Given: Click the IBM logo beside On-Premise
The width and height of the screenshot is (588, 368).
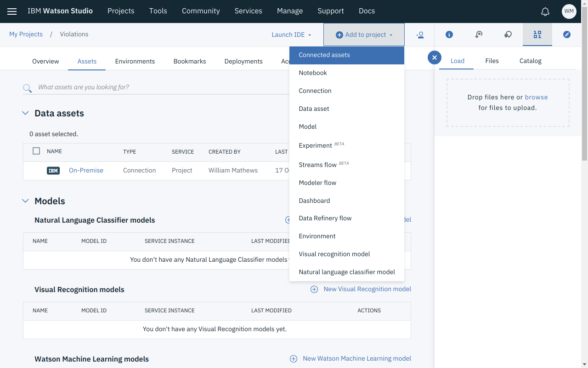Looking at the screenshot, I should (x=53, y=171).
